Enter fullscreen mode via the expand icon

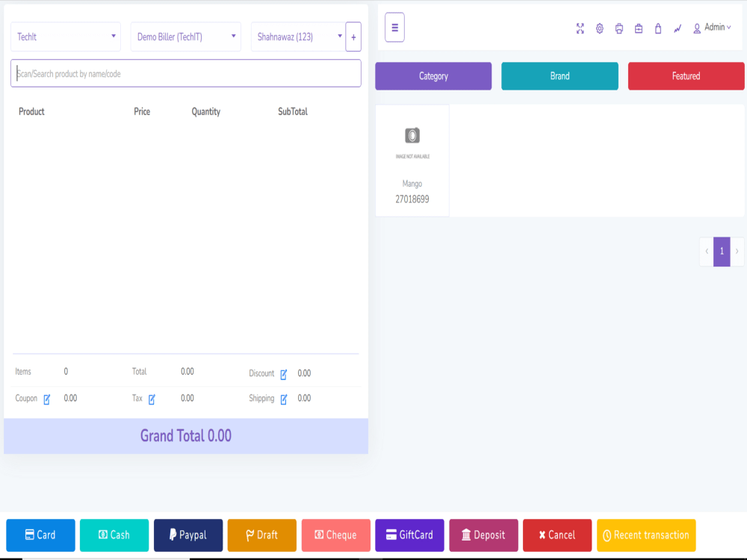[580, 28]
